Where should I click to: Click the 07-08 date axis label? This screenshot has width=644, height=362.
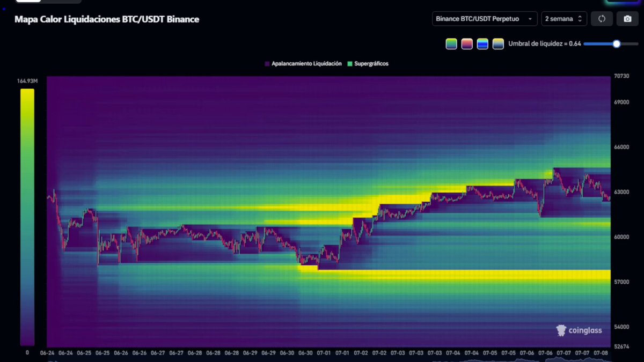pos(601,353)
